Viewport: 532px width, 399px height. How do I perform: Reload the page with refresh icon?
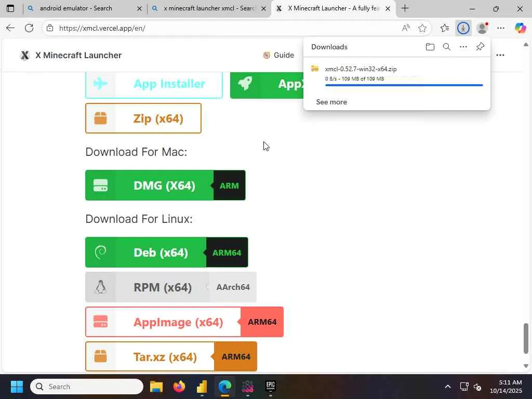click(x=29, y=28)
